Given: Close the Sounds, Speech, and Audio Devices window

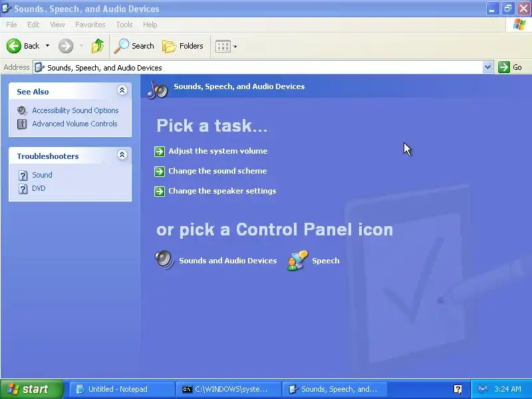Looking at the screenshot, I should click(524, 9).
